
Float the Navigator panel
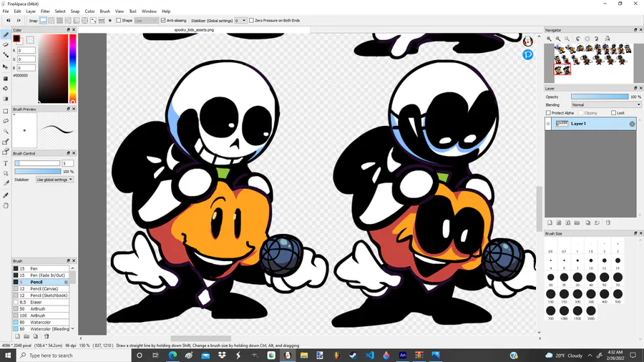[635, 30]
